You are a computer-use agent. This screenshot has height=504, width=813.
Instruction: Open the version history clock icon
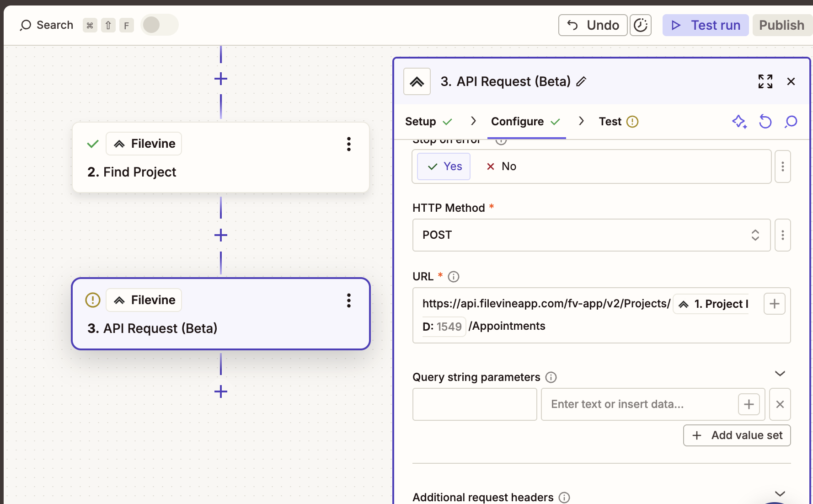click(640, 25)
